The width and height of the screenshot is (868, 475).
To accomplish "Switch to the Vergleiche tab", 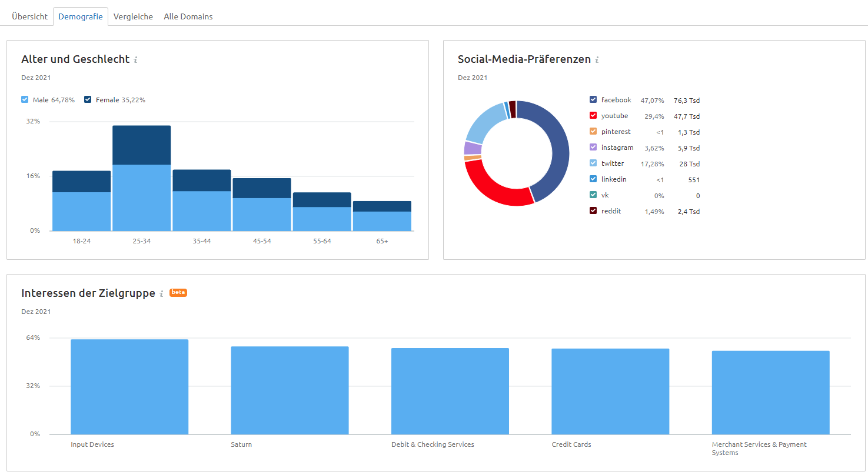I will [x=133, y=16].
